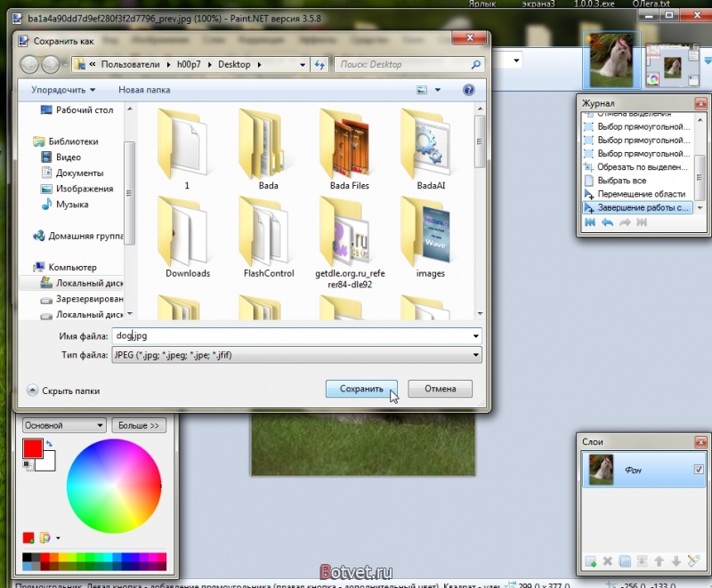Screen dimensions: 712x588
Task: Click the Отмена button
Action: click(x=440, y=389)
